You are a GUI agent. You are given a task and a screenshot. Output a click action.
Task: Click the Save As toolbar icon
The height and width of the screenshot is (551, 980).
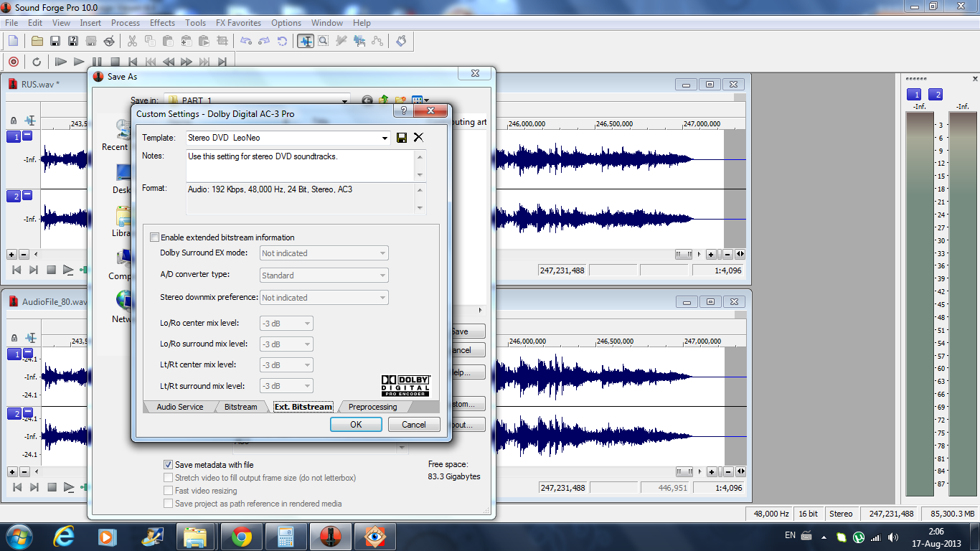click(x=72, y=41)
